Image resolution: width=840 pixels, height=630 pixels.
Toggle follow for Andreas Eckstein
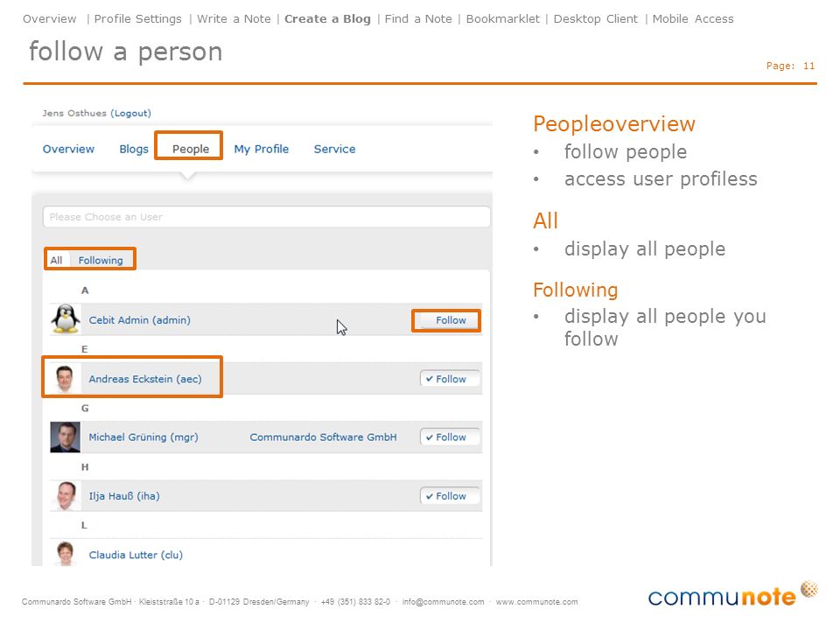[x=449, y=379]
